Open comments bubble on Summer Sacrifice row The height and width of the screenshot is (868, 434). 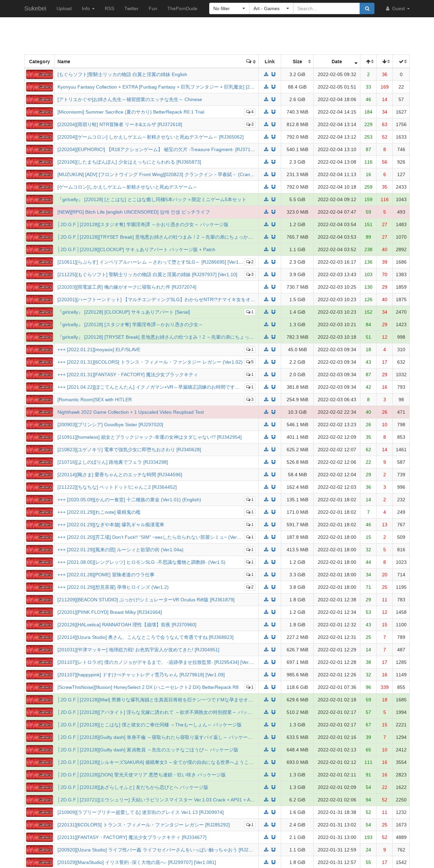250,112
